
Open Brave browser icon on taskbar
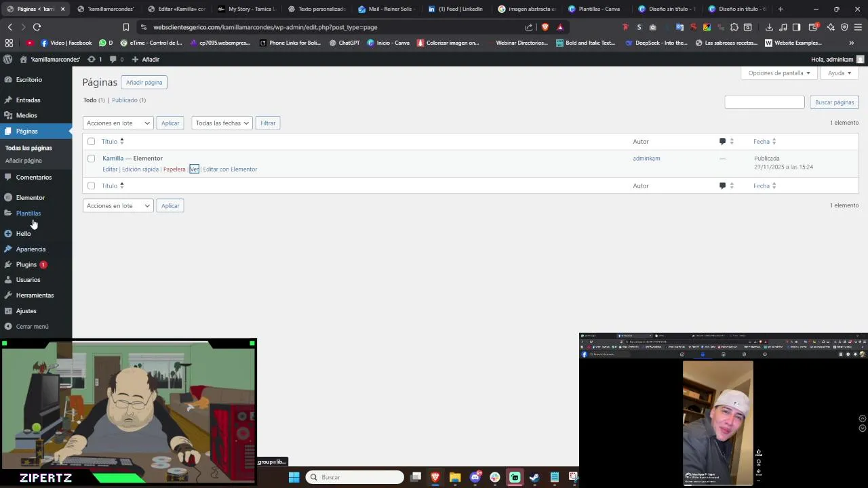(435, 477)
